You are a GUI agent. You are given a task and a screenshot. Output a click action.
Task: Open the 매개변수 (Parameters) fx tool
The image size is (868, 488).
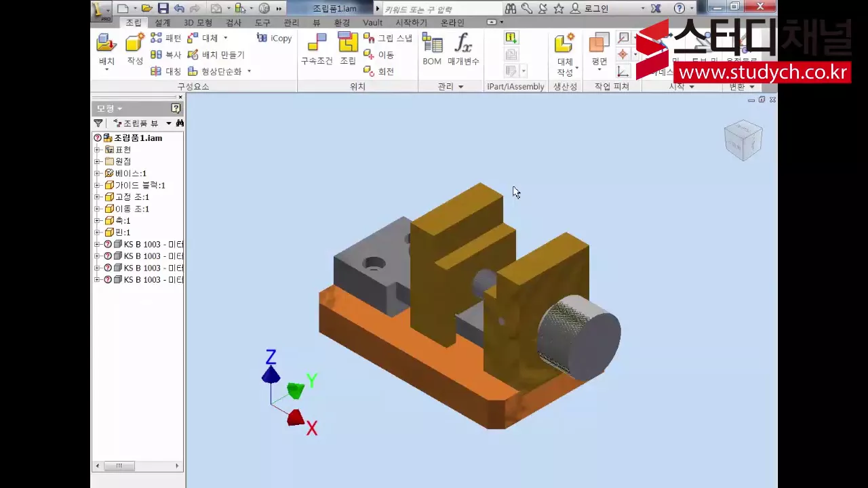point(463,49)
